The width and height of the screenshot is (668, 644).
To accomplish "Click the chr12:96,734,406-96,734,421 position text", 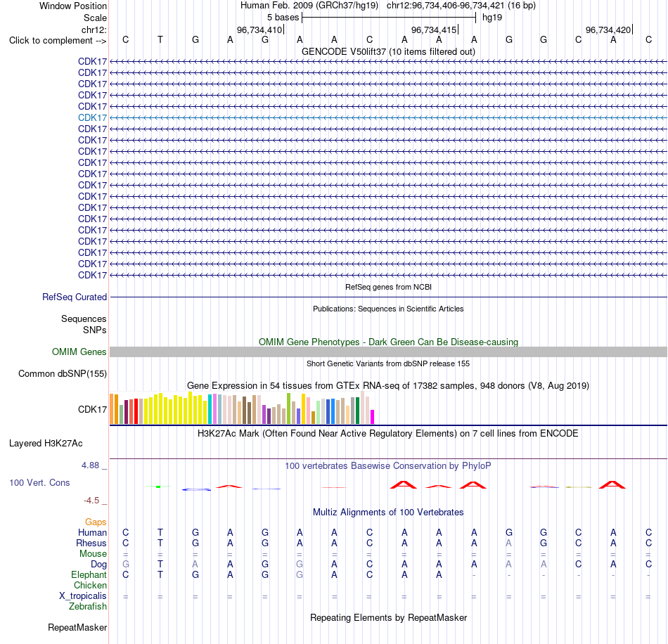I will (445, 6).
